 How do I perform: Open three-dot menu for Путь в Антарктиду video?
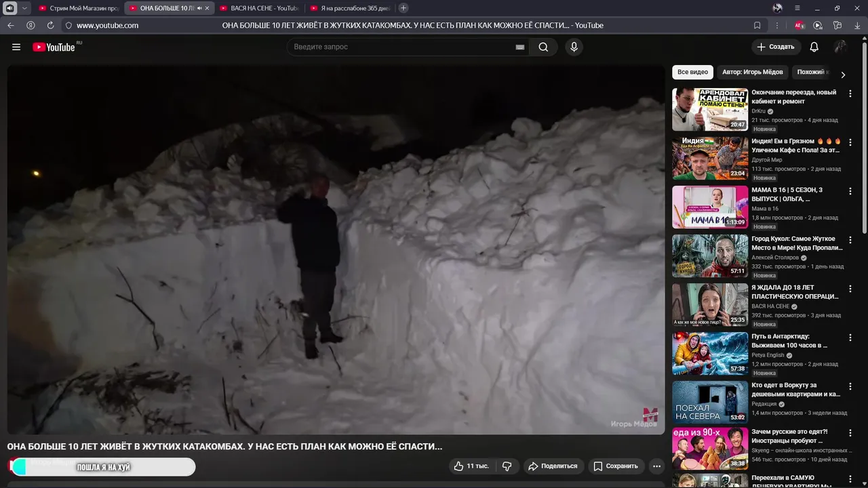coord(850,338)
